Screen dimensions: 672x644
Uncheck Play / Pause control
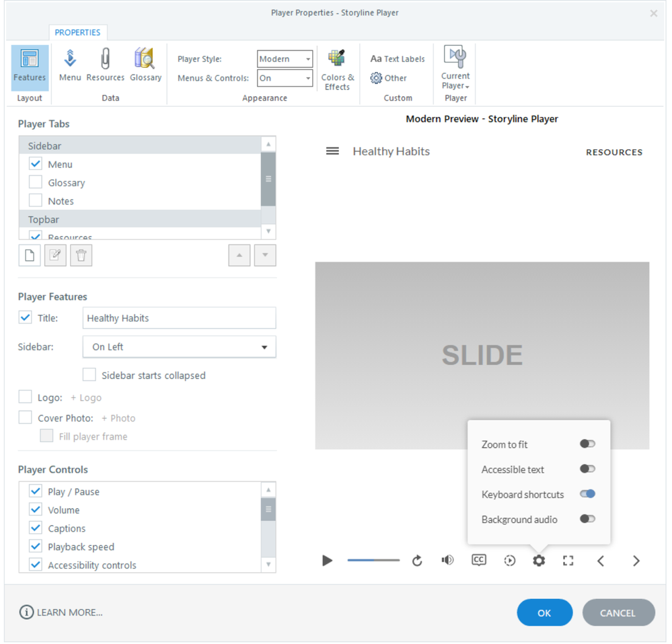pos(36,491)
